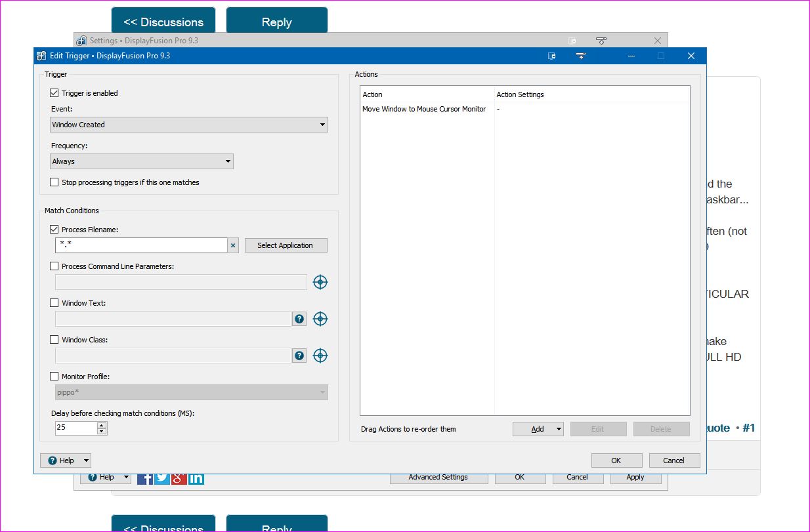Click the target picker beside Window Class

click(320, 356)
